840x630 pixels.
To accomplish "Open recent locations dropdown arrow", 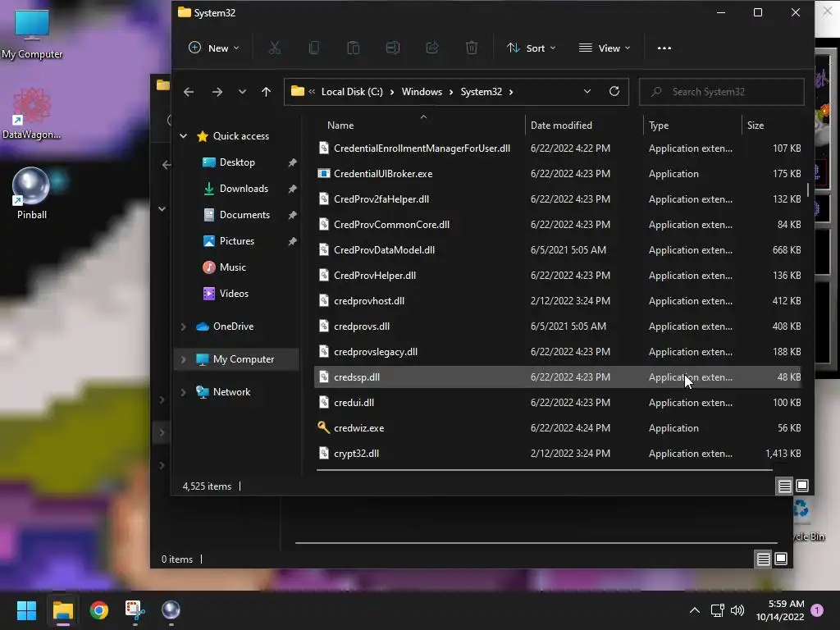I will (x=242, y=92).
